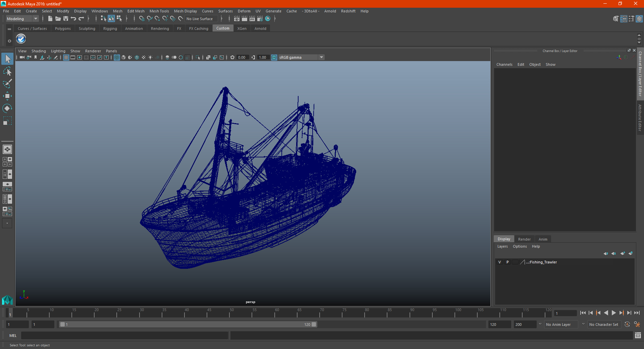Open the Mesh Tools menu

159,11
